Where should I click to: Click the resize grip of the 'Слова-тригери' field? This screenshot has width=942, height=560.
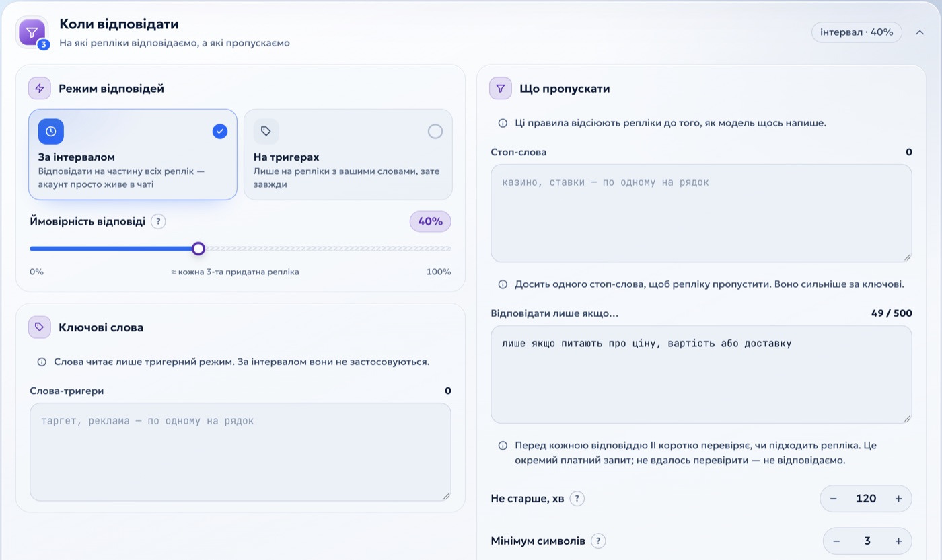(x=446, y=496)
